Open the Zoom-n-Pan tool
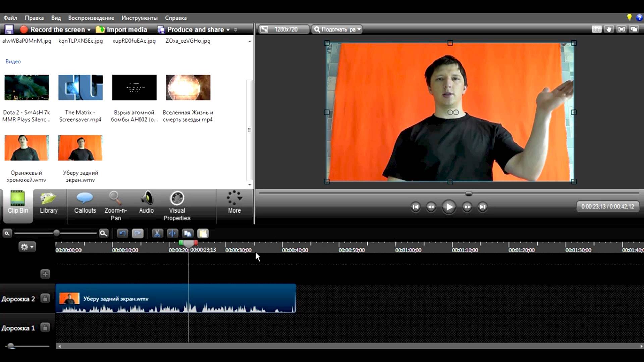644x362 pixels. pos(115,205)
